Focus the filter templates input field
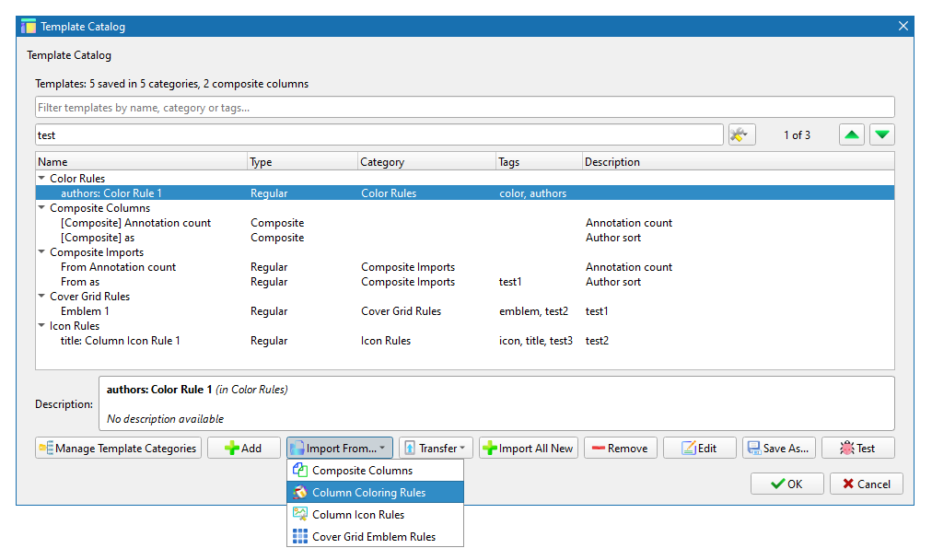 [x=464, y=108]
